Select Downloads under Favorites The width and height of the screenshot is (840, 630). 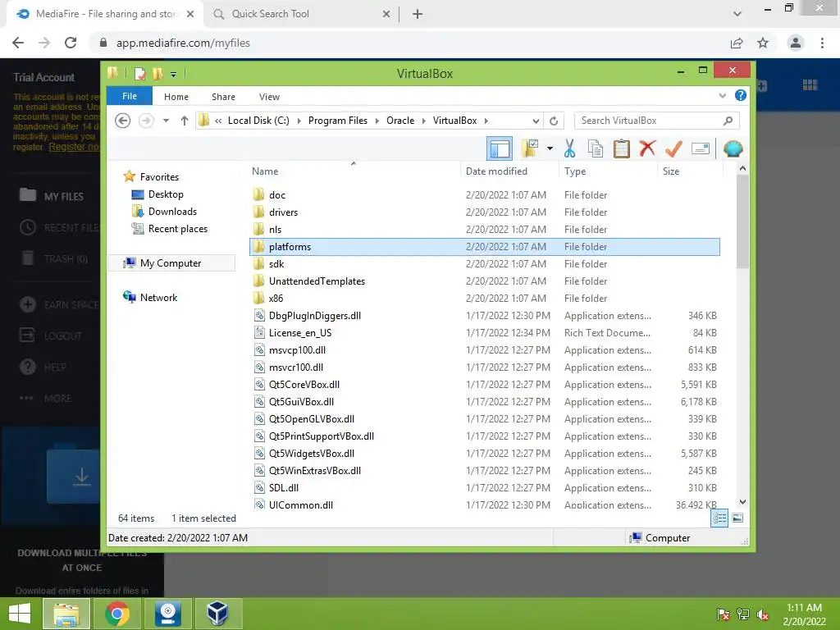(172, 212)
